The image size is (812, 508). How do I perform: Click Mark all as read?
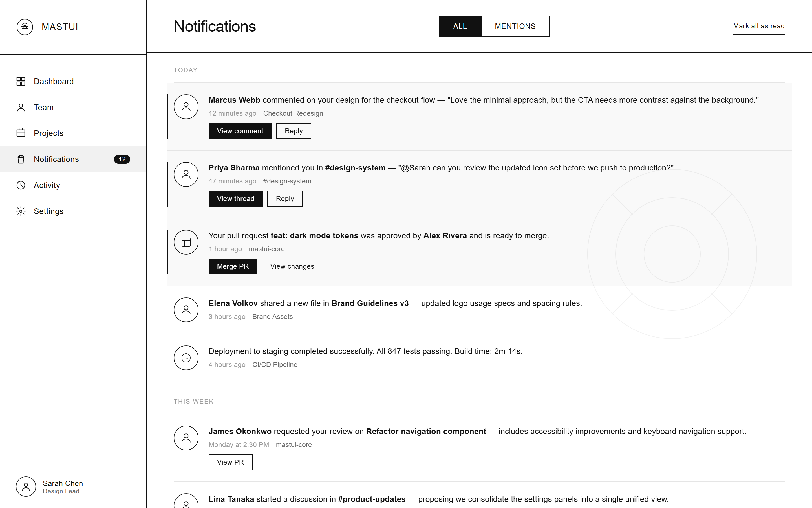coord(759,26)
